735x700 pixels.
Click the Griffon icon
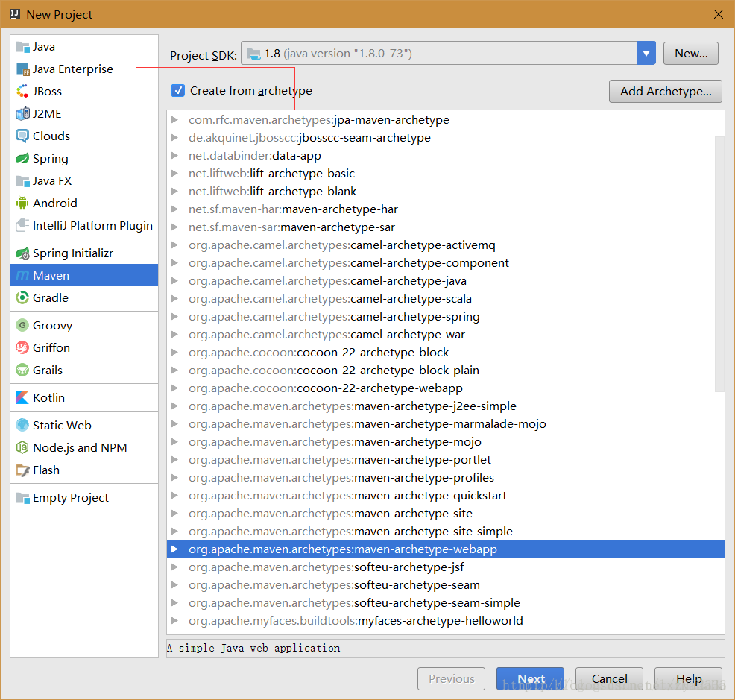tap(22, 347)
